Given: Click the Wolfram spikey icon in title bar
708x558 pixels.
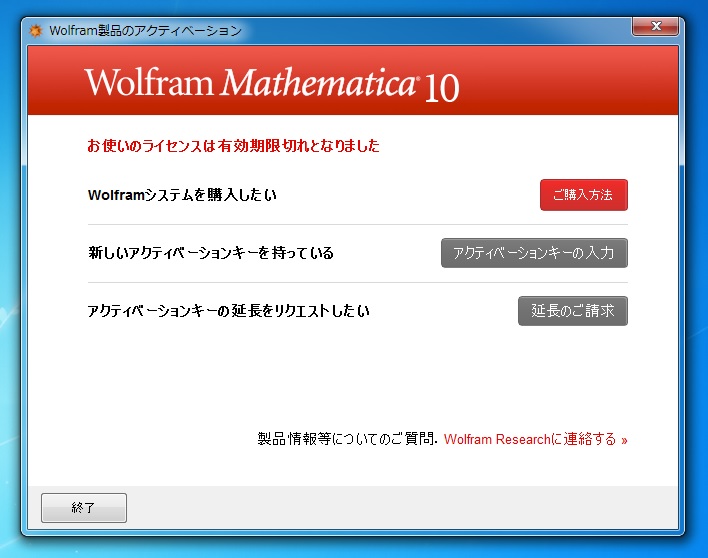Looking at the screenshot, I should click(x=36, y=31).
